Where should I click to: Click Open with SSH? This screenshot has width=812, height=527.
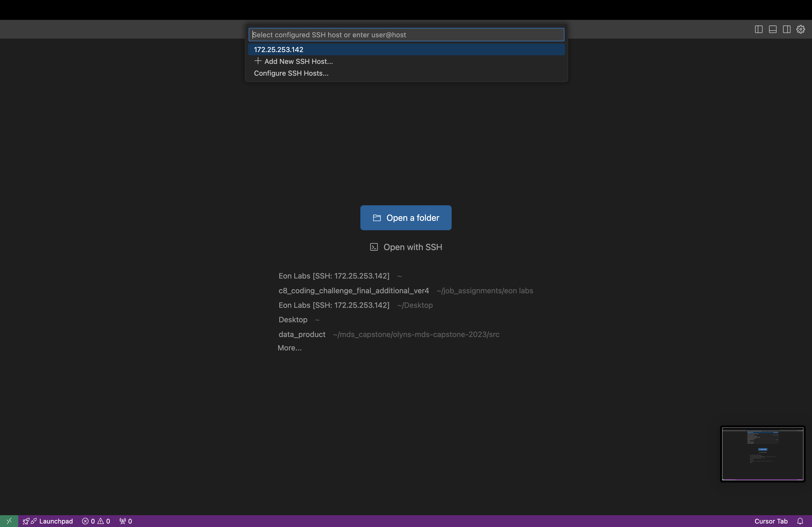pyautogui.click(x=406, y=247)
